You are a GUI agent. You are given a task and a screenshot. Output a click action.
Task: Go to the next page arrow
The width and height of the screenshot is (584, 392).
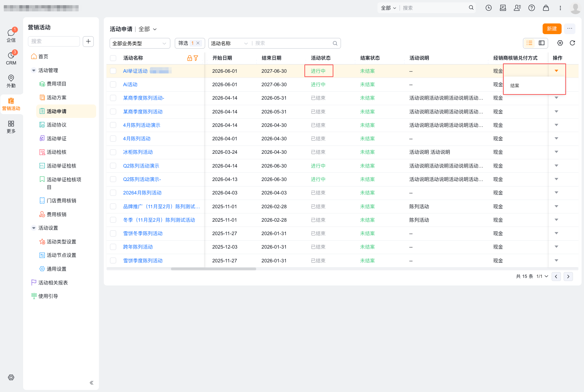[568, 277]
